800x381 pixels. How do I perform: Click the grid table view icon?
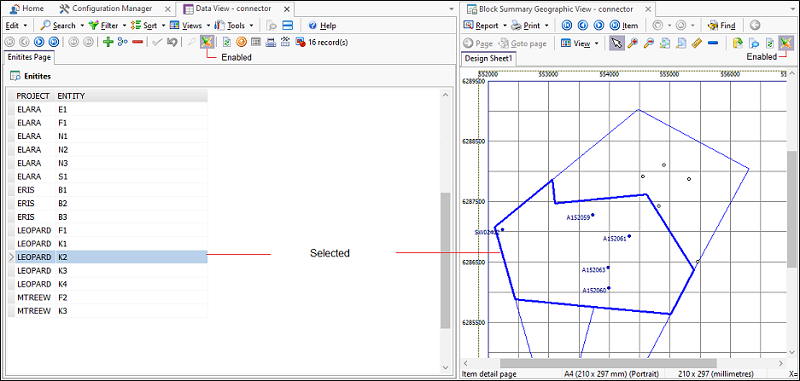(x=256, y=42)
